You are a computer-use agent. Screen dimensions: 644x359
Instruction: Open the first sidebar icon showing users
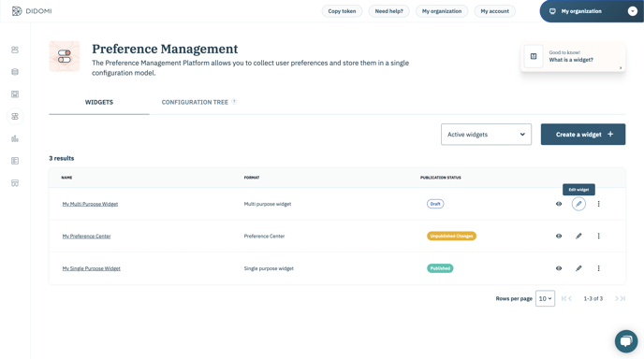tap(15, 50)
